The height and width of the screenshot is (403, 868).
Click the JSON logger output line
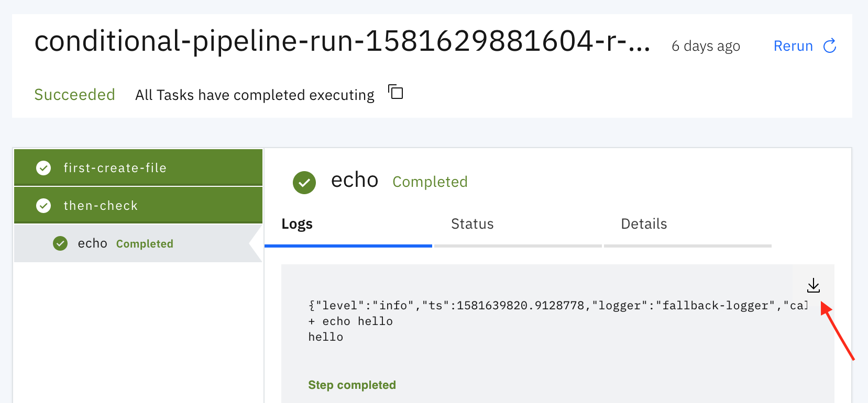coord(558,306)
